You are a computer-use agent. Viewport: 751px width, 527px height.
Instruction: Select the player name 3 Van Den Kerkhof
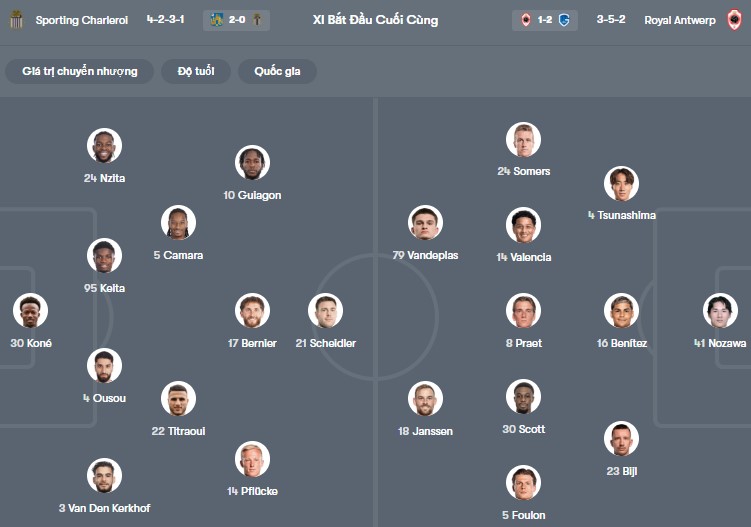tap(104, 508)
